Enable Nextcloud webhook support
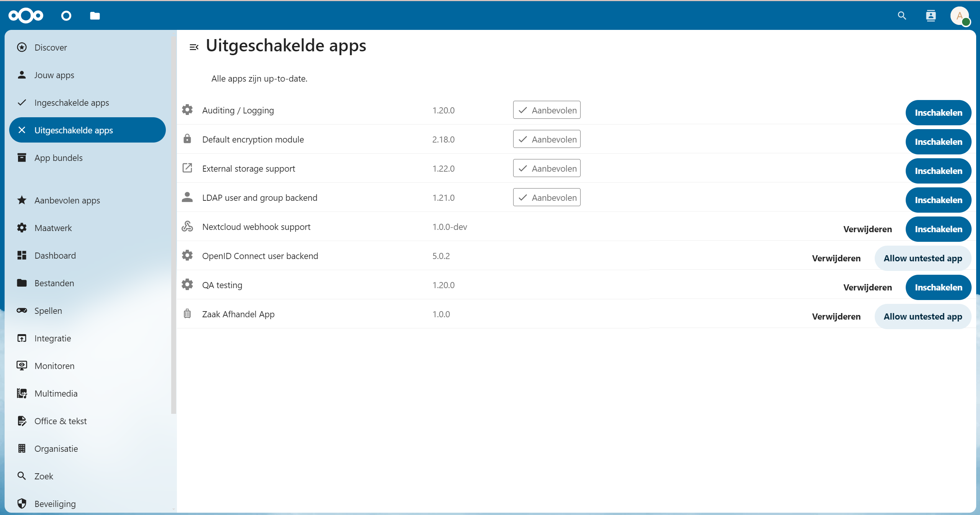This screenshot has width=980, height=515. click(938, 229)
